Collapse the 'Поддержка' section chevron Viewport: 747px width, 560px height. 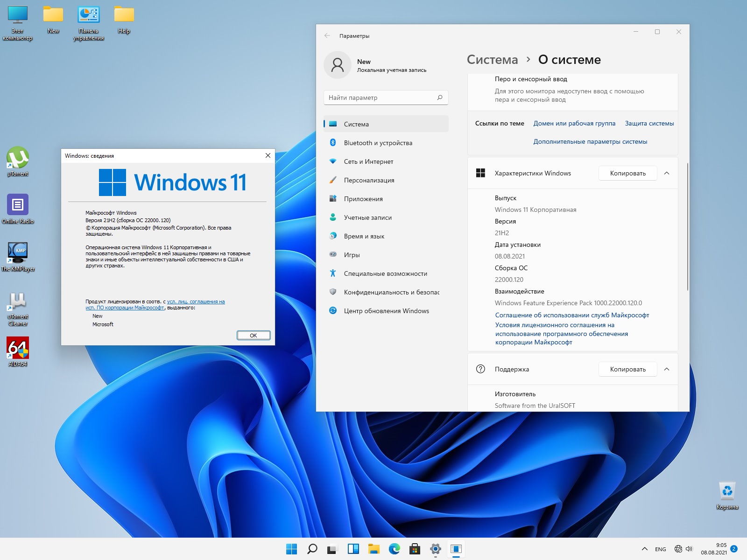coord(667,369)
